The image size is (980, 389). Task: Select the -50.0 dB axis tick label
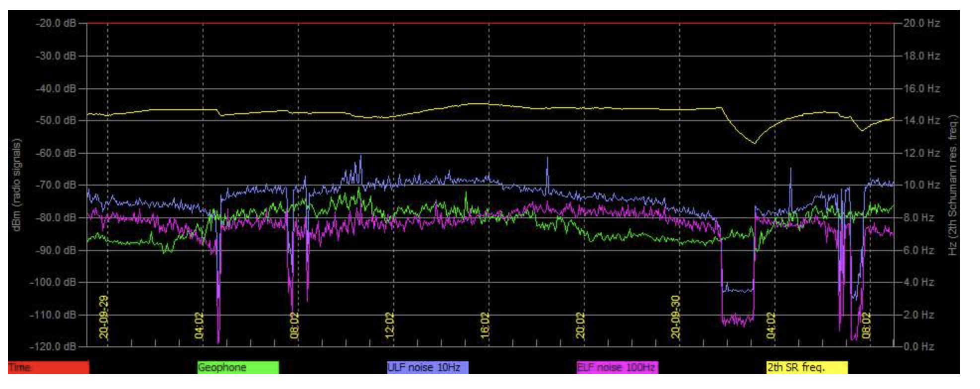pyautogui.click(x=56, y=121)
